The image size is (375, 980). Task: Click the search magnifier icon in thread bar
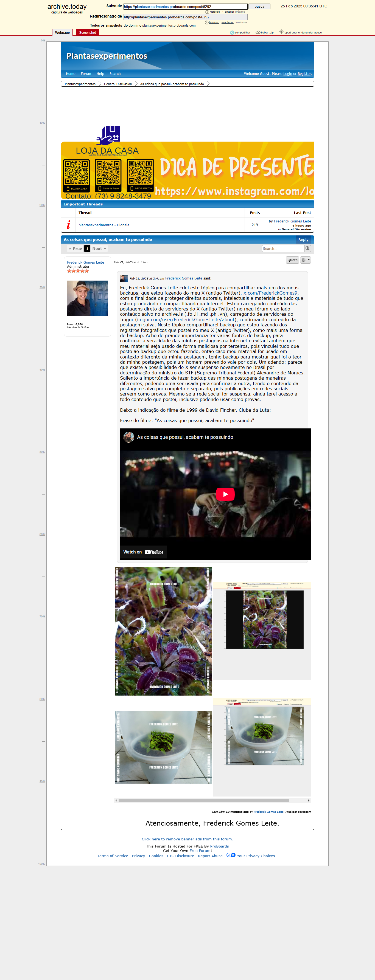[x=308, y=248]
